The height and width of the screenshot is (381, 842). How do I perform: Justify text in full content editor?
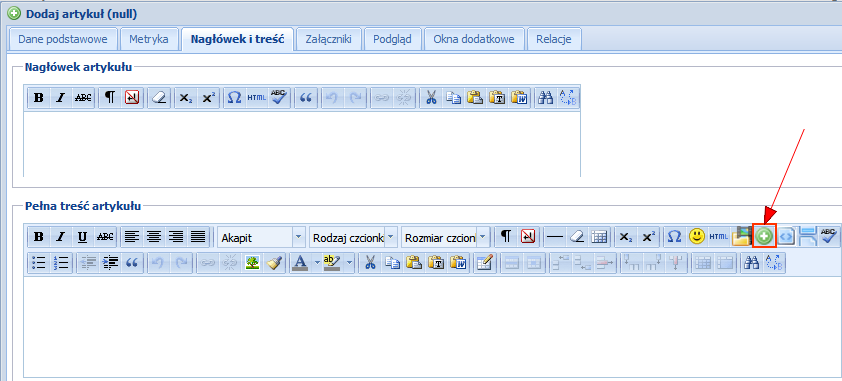[198, 237]
